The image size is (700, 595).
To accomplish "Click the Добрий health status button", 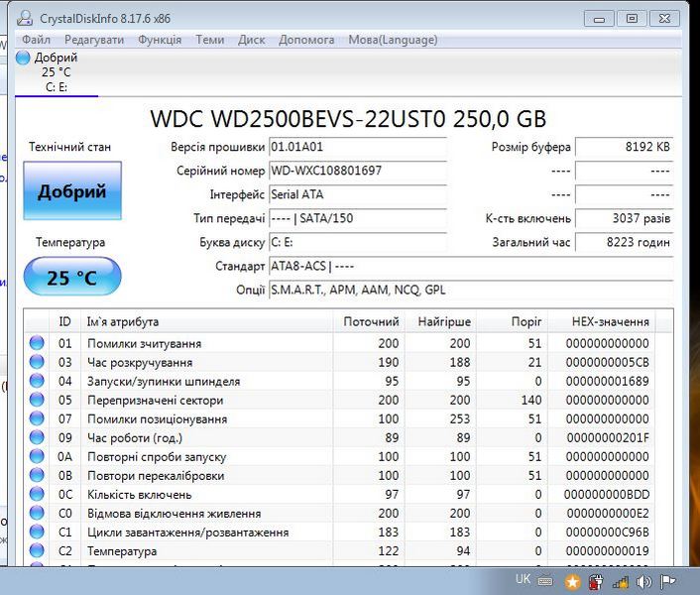I will (x=72, y=191).
